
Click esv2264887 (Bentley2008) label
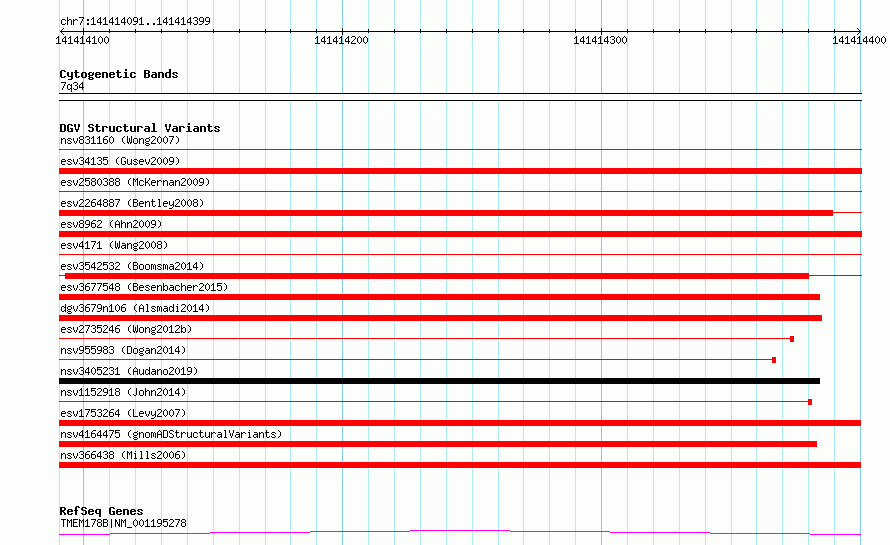coord(132,203)
